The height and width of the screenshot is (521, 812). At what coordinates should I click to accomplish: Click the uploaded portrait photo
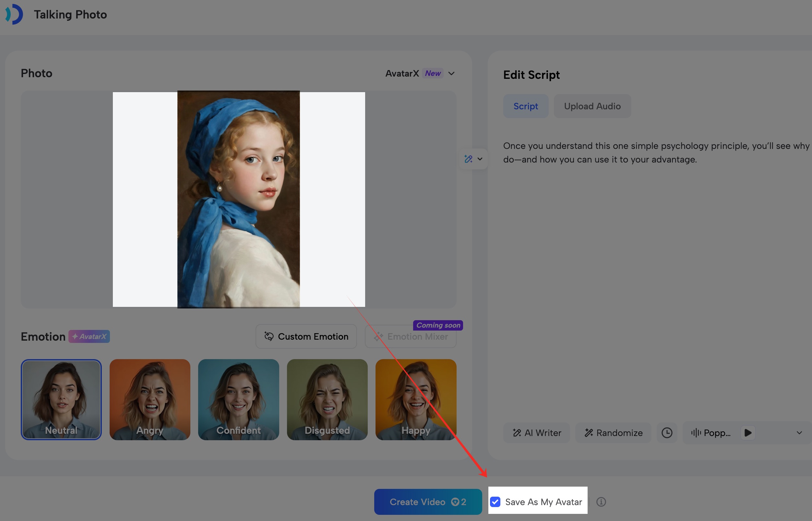pos(238,199)
